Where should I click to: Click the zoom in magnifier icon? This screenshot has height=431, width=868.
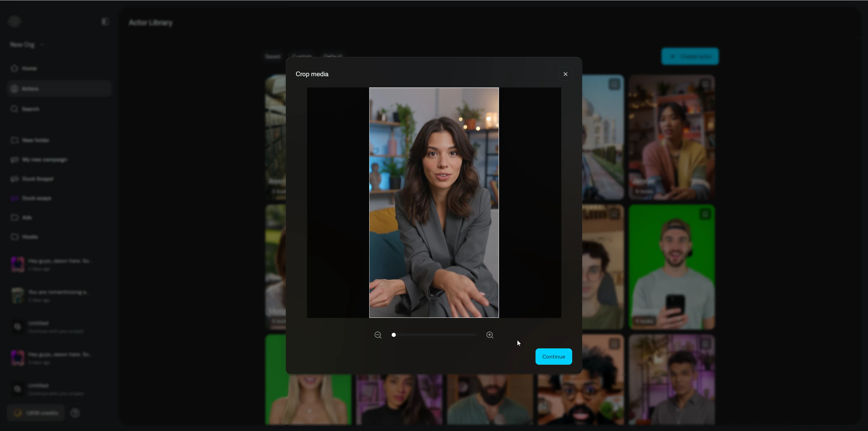coord(490,335)
